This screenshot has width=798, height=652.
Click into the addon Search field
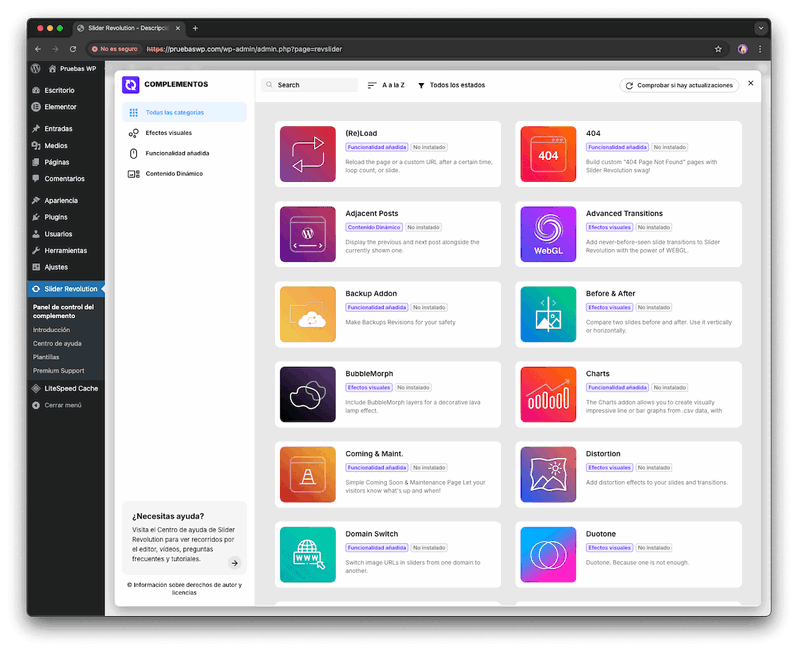point(309,85)
